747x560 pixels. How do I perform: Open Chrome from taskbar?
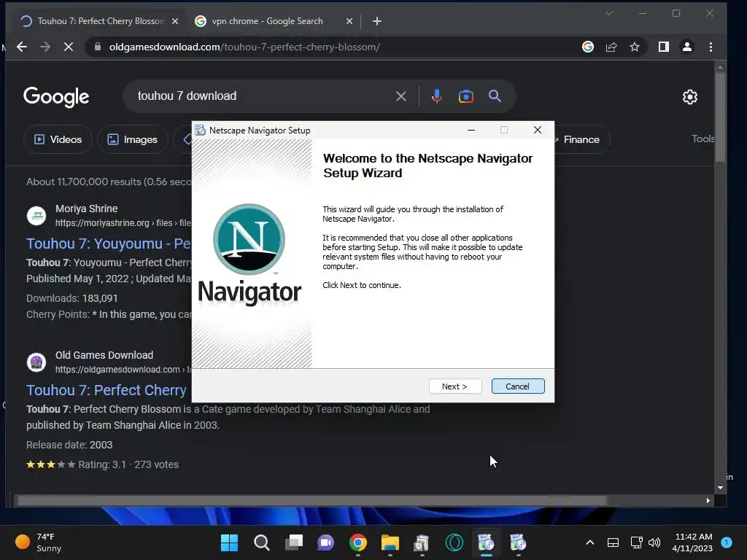click(358, 542)
